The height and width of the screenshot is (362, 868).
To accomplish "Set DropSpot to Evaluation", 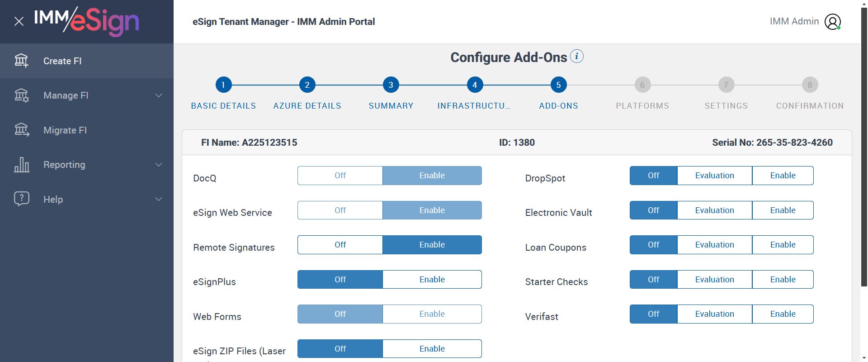I will point(714,176).
